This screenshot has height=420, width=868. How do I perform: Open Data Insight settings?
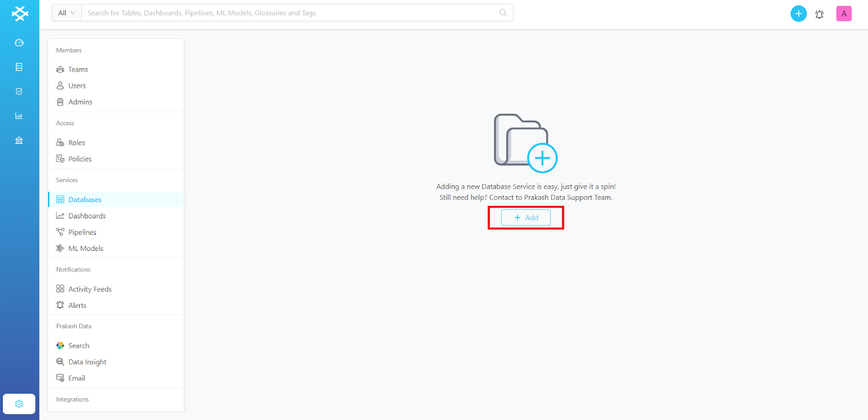click(x=87, y=362)
